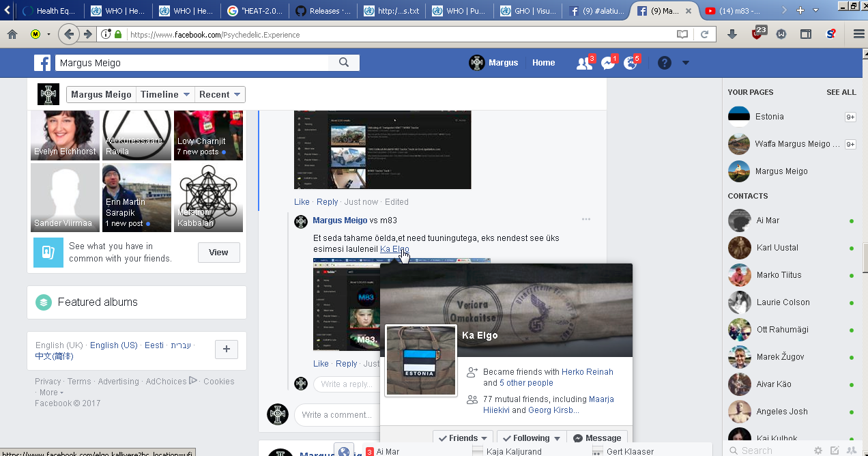The width and height of the screenshot is (868, 456).
Task: Click the search magnifier button
Action: coord(344,63)
